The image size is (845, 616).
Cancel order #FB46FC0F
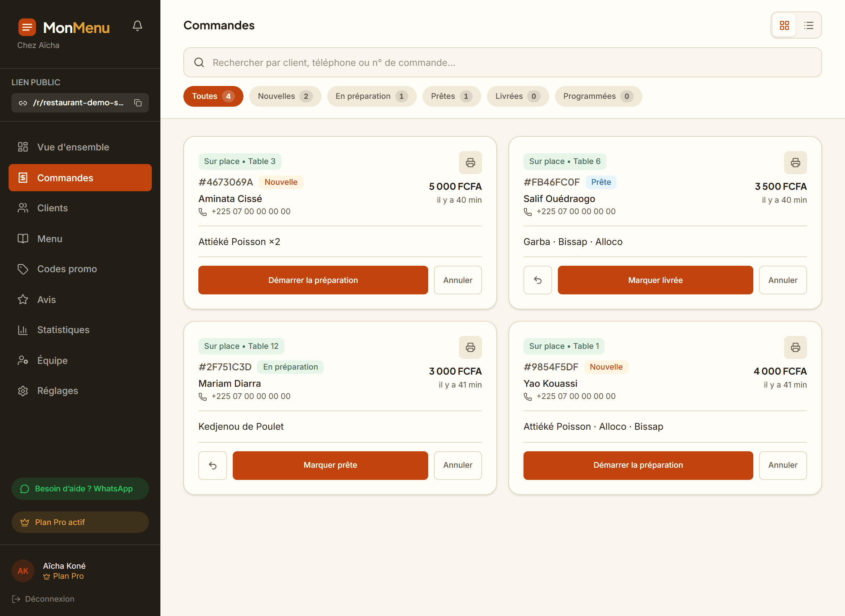click(783, 280)
